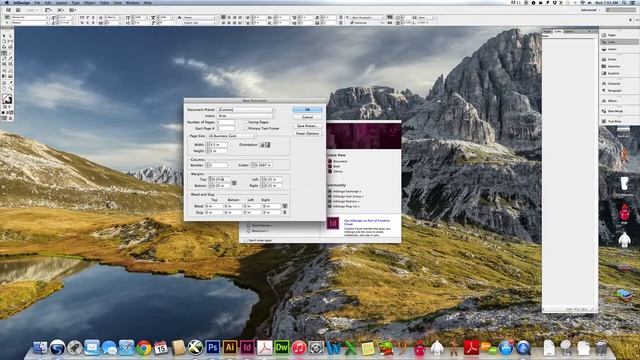Enable the Facing Pages checkbox
640x360 pixels.
click(246, 122)
